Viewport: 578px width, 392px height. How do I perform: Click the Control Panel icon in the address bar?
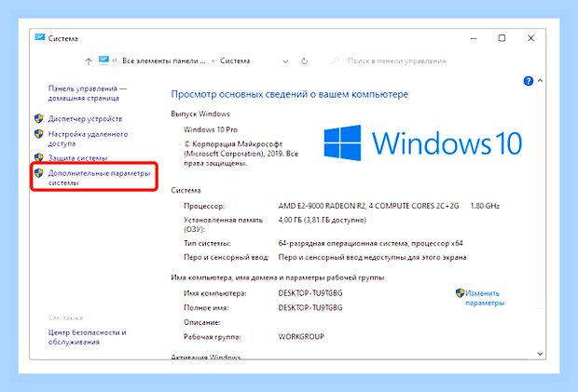[x=103, y=61]
